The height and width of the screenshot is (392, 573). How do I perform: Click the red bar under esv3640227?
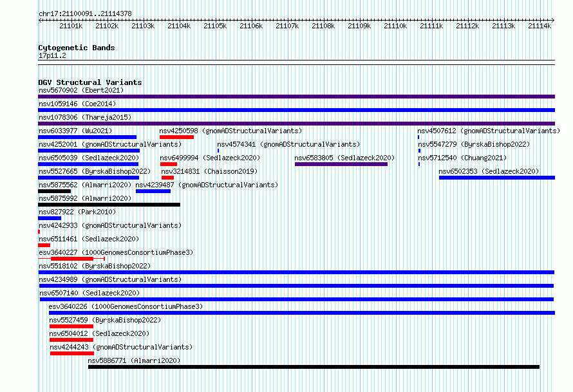(x=72, y=259)
